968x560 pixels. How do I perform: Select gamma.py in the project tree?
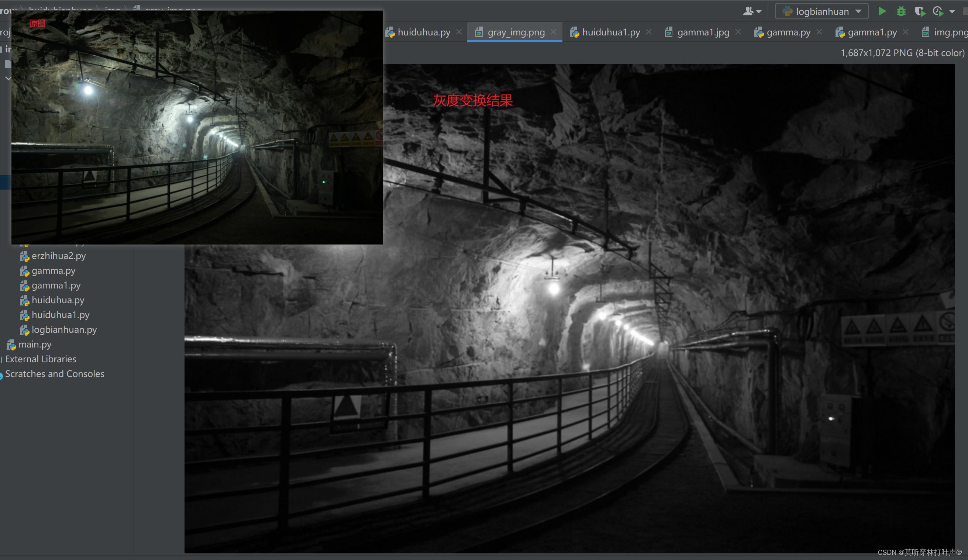coord(54,271)
